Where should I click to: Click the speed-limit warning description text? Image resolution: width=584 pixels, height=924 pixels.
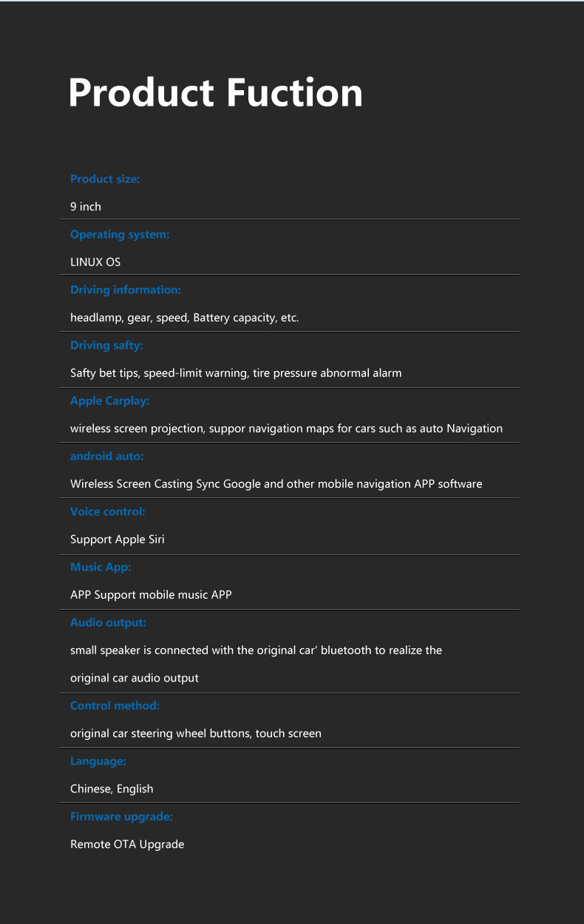(x=236, y=373)
